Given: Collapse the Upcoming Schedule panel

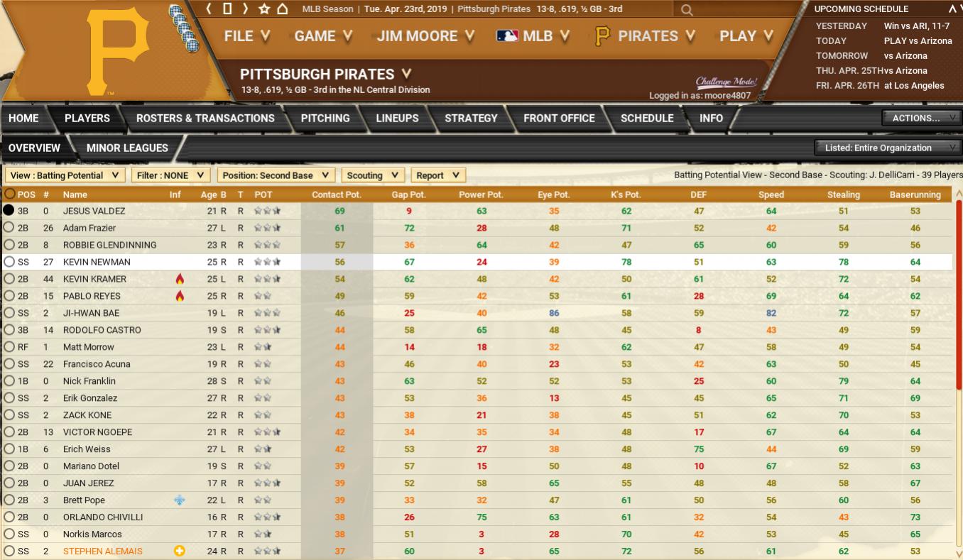Looking at the screenshot, I should (952, 9).
